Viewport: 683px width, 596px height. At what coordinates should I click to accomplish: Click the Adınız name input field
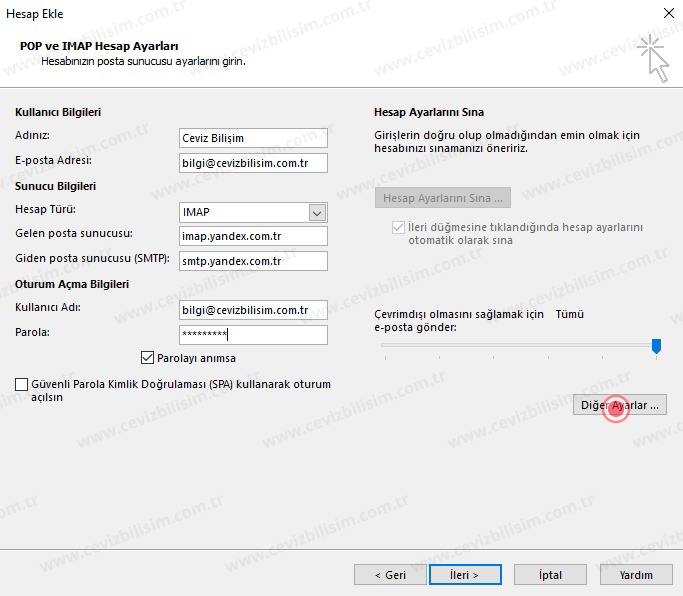(x=253, y=138)
